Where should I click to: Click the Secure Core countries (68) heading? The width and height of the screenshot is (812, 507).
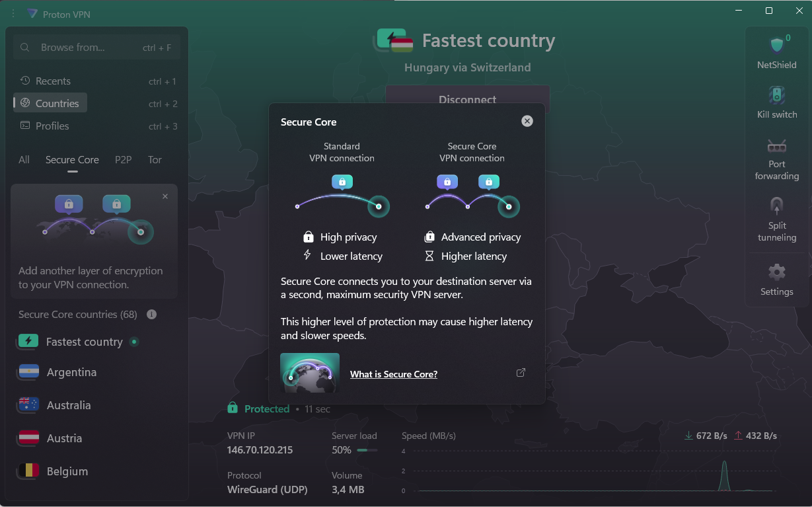(77, 315)
